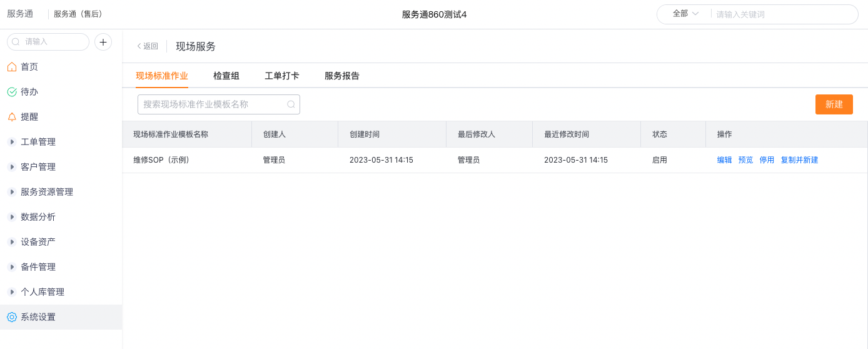The width and height of the screenshot is (868, 349).
Task: Click the 服务通 logo text at top left
Action: [20, 14]
